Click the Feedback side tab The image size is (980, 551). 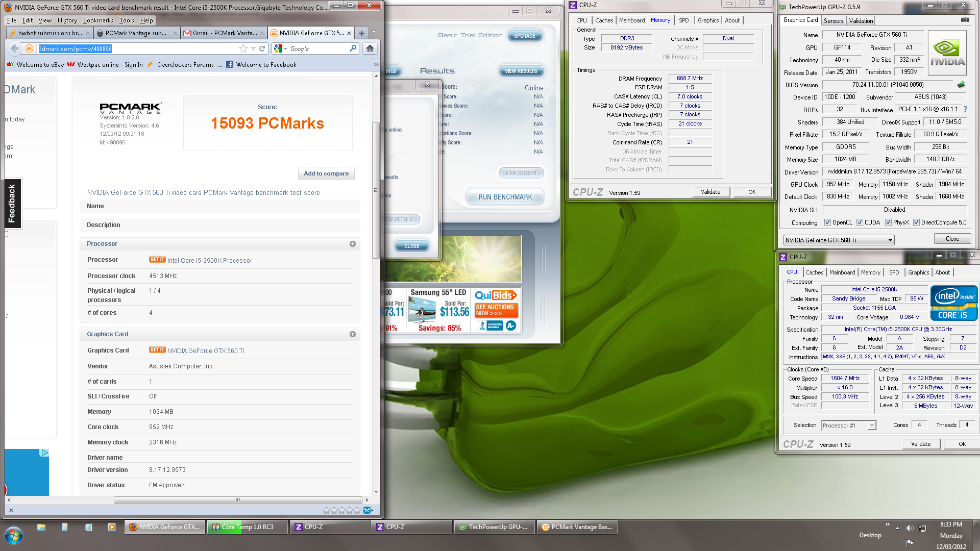[12, 203]
